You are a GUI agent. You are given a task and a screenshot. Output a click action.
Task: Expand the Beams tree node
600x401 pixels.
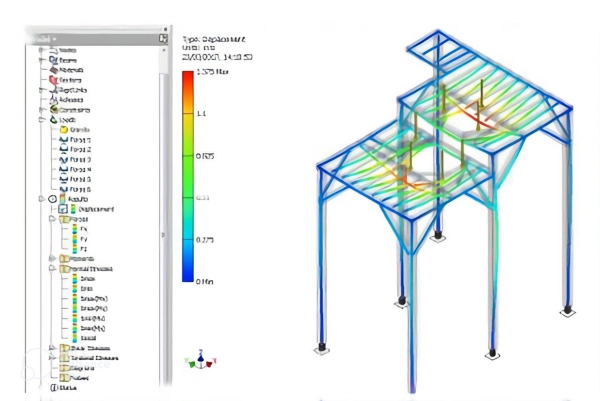pos(42,60)
